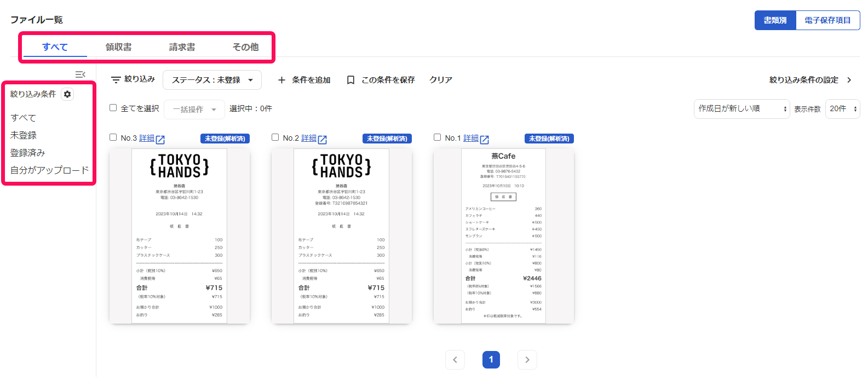Switch to the 領収書 tab
Viewport: 868px width, 380px height.
click(118, 47)
